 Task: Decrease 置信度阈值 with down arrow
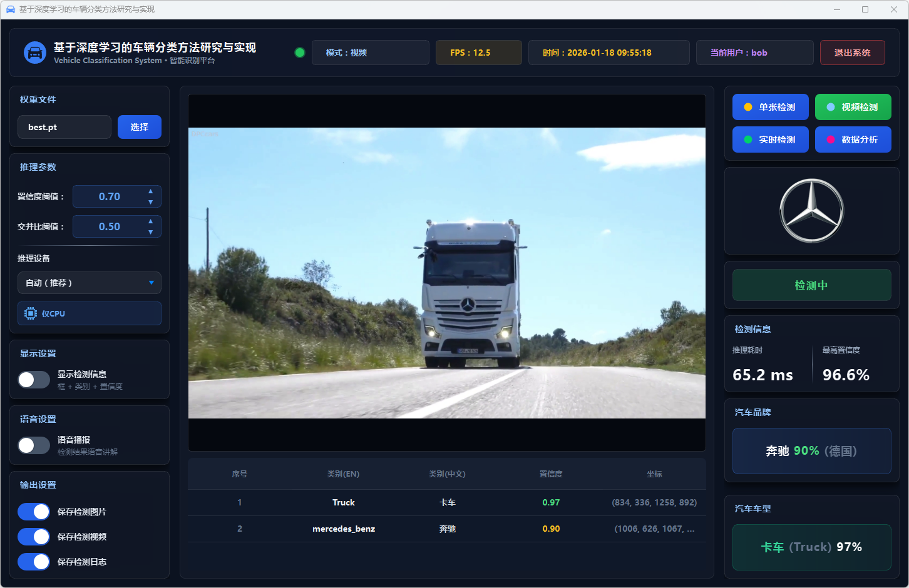[150, 202]
